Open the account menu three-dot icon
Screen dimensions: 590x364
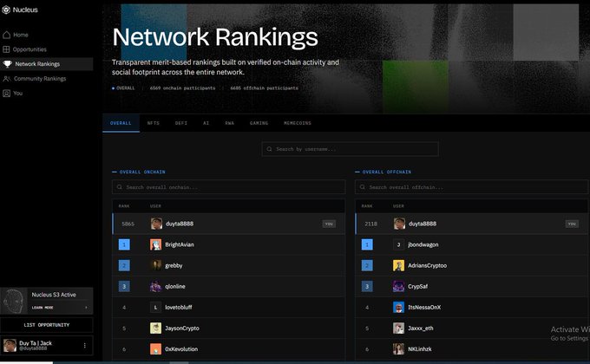pyautogui.click(x=85, y=345)
